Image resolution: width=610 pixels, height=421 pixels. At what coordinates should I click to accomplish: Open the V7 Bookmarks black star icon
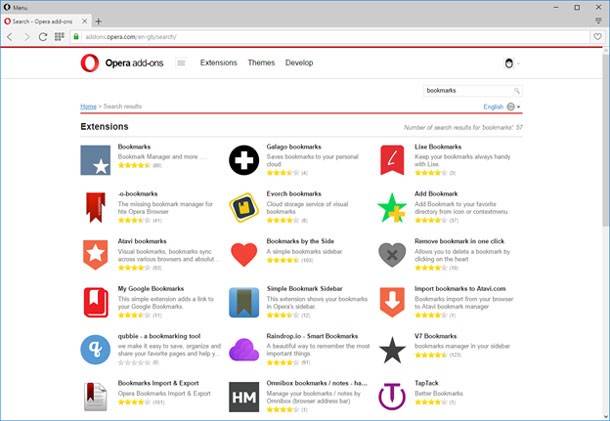[392, 350]
